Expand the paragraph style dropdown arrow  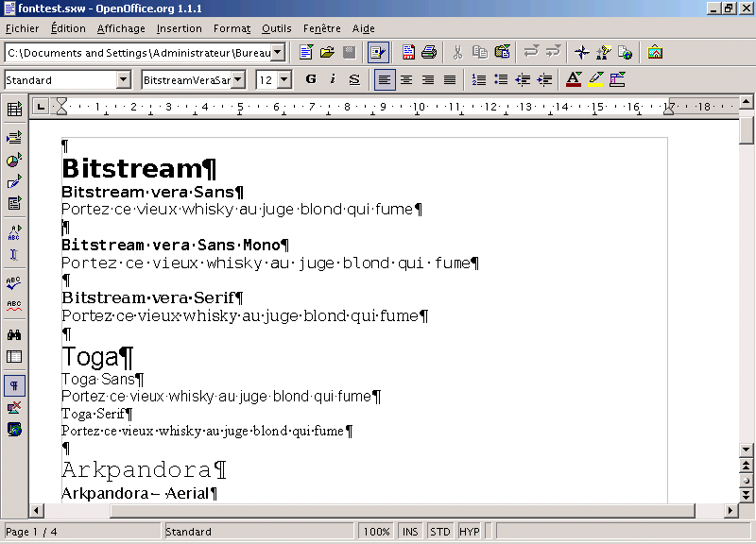click(124, 79)
